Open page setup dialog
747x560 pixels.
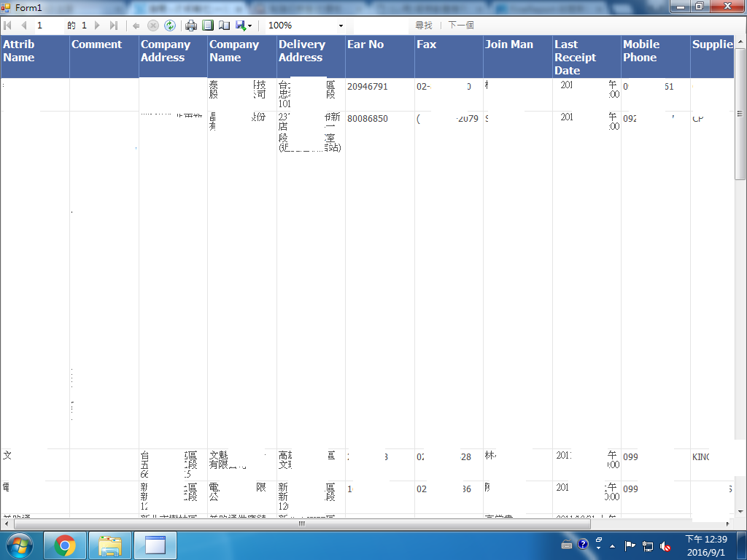coord(224,26)
